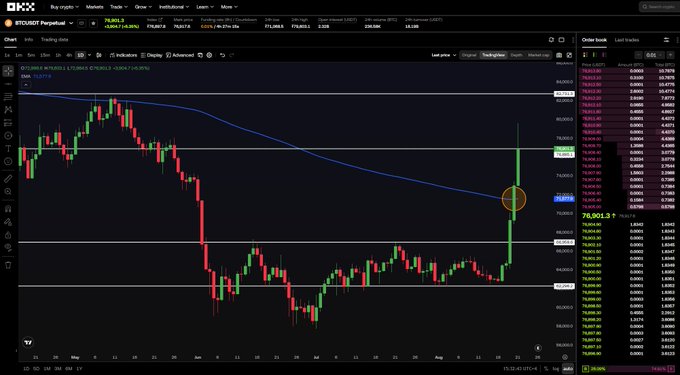Switch chart to Original view

pyautogui.click(x=469, y=55)
